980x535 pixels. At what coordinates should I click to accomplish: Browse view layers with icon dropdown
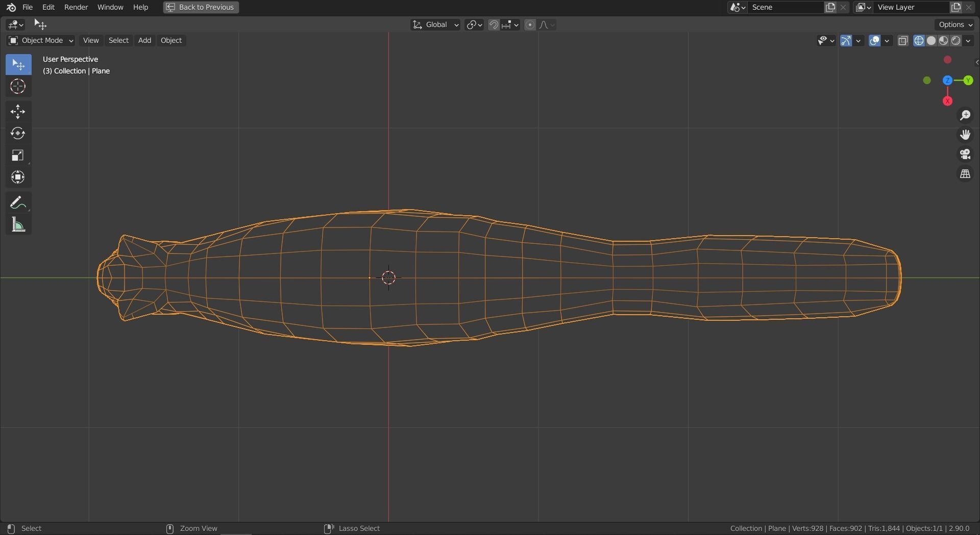click(863, 7)
